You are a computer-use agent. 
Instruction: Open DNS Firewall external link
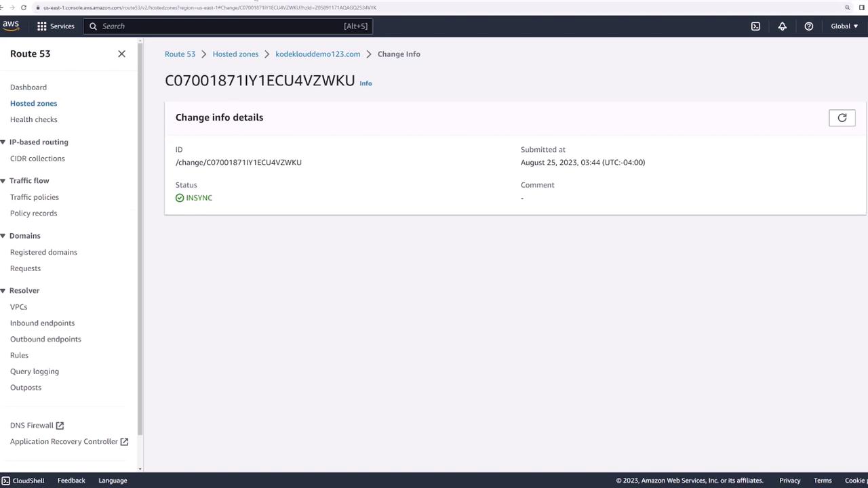pos(37,426)
